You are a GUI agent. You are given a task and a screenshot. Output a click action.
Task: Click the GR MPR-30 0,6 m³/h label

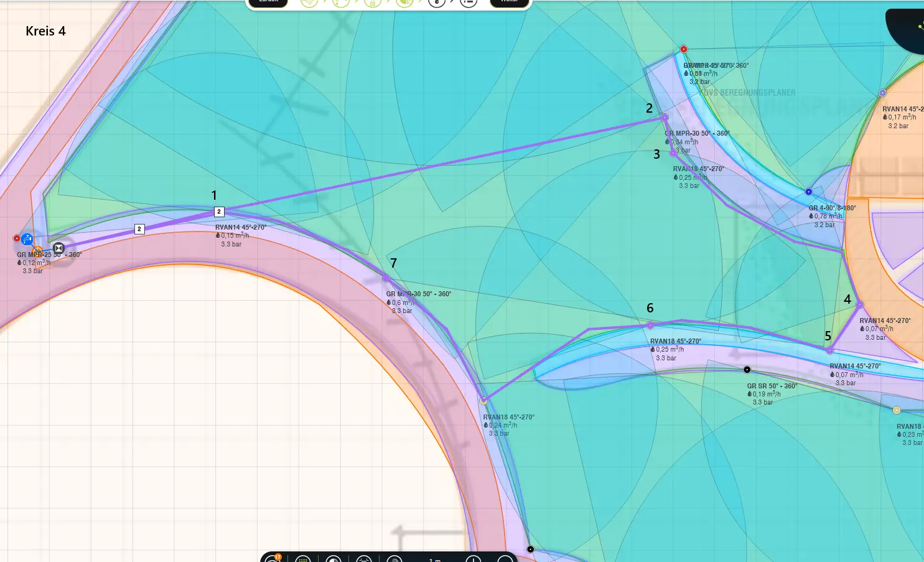click(418, 302)
